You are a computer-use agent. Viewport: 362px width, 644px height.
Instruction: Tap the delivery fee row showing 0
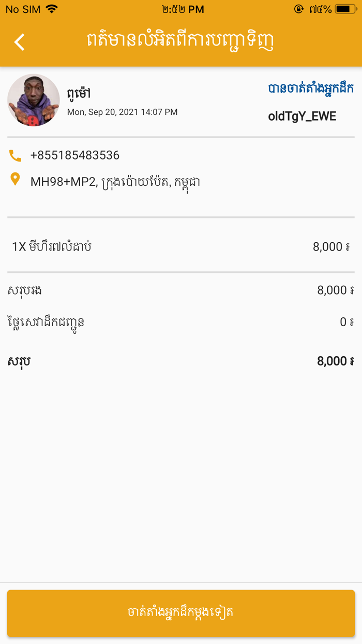pos(181,321)
